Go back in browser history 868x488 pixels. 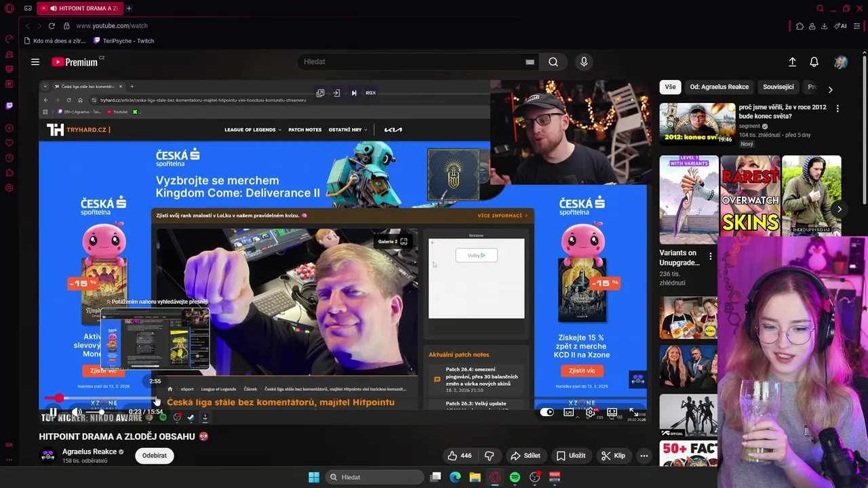pyautogui.click(x=27, y=26)
